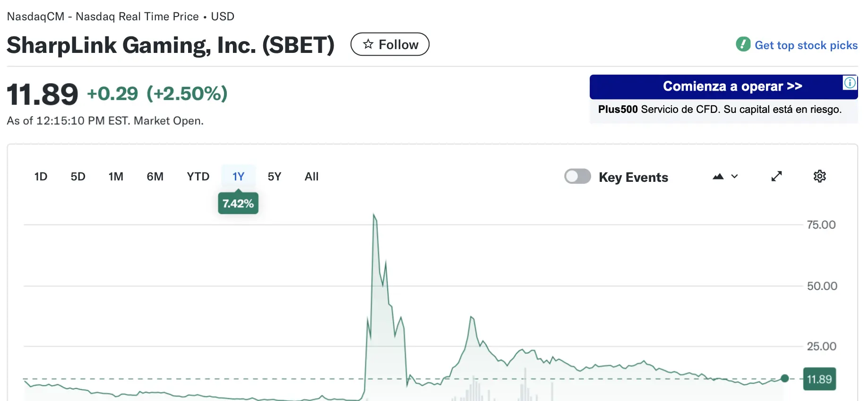Screen dimensions: 868x401
Task: Open Get top stock picks link
Action: (x=806, y=45)
